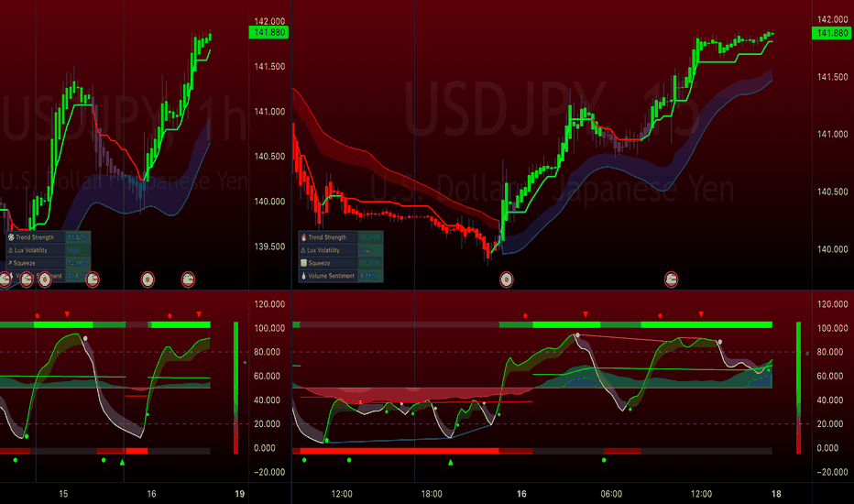This screenshot has height=504, width=854.
Task: Click the Japan flag event marker in the 15-minute chart
Action: (507, 279)
